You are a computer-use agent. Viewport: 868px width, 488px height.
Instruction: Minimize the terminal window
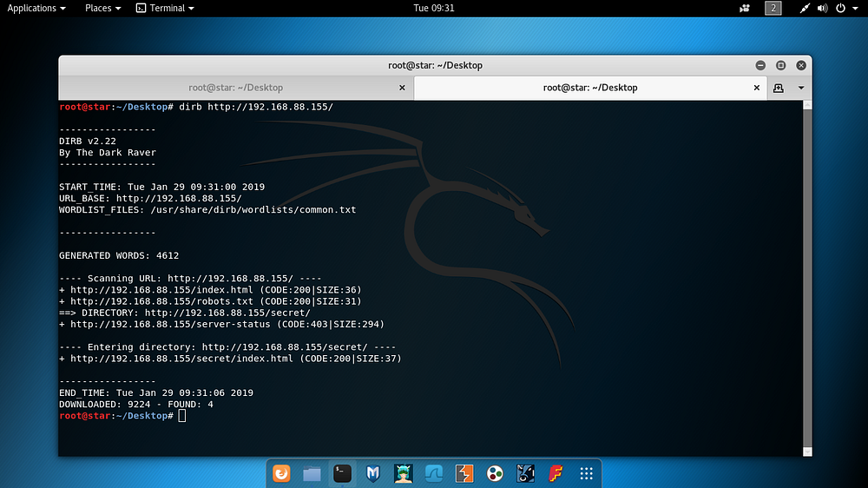760,65
